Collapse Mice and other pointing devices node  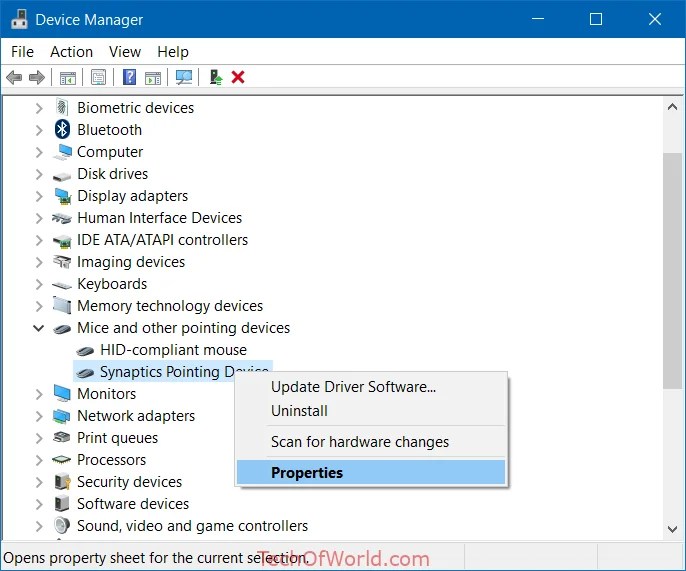pos(38,328)
